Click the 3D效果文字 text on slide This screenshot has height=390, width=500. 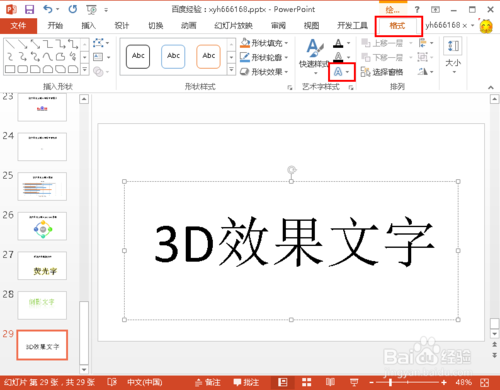pyautogui.click(x=294, y=241)
